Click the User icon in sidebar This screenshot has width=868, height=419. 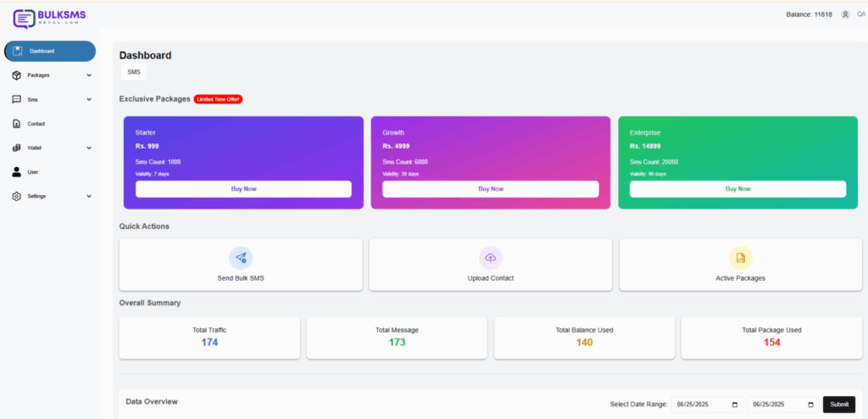(17, 172)
